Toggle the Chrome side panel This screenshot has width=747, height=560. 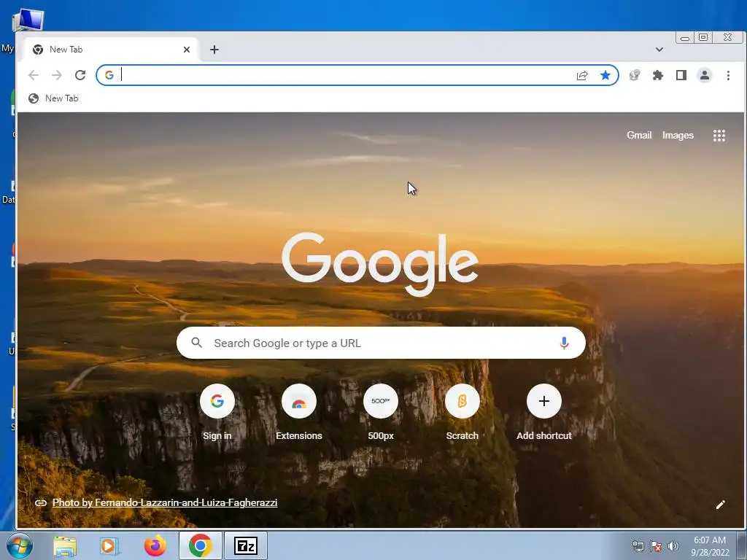681,75
